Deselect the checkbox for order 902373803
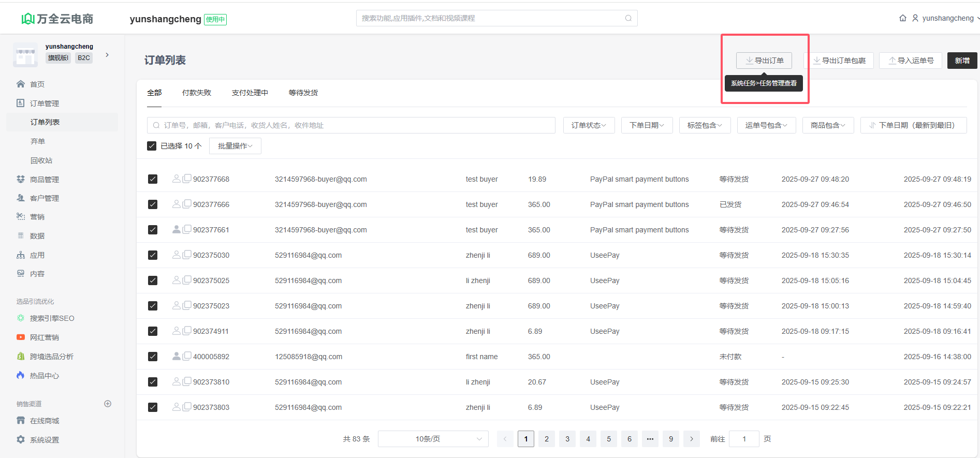Image resolution: width=980 pixels, height=458 pixels. pos(153,407)
